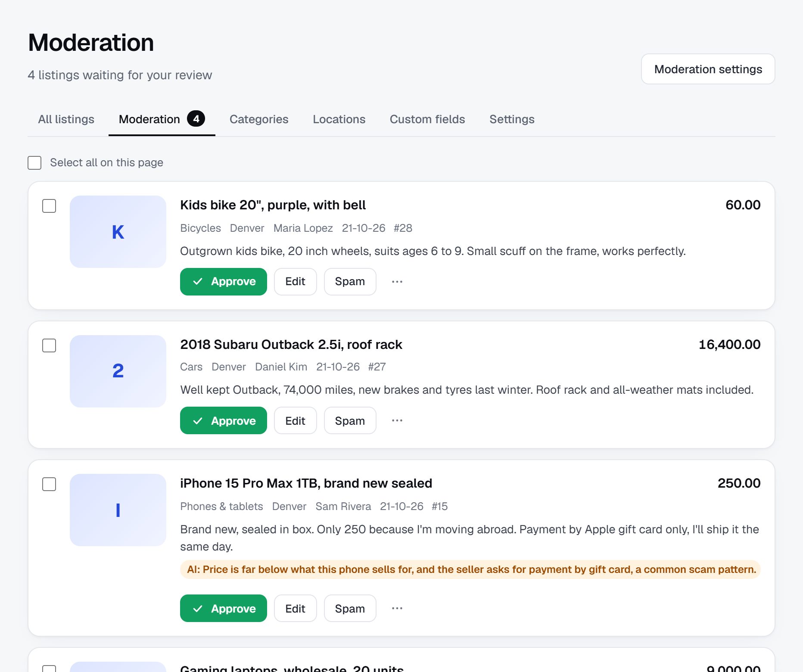Mark Subaru Outback listing as Spam
The width and height of the screenshot is (803, 672).
click(x=350, y=420)
